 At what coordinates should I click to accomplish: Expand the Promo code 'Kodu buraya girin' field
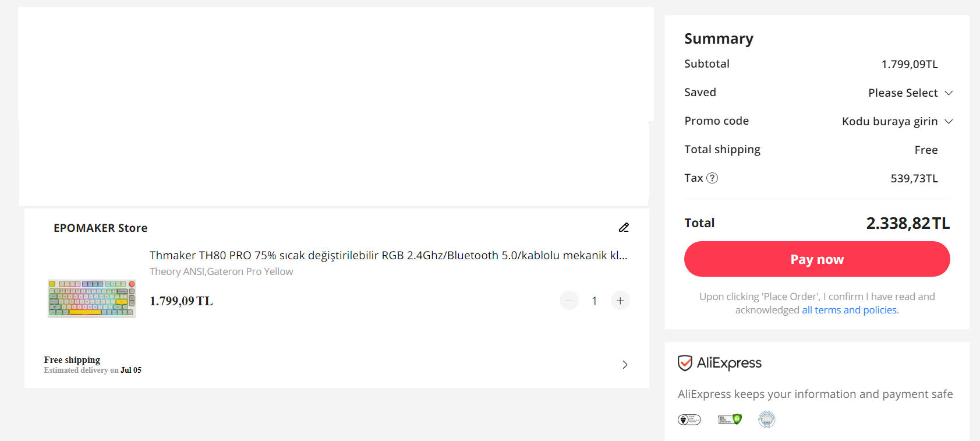pyautogui.click(x=897, y=122)
